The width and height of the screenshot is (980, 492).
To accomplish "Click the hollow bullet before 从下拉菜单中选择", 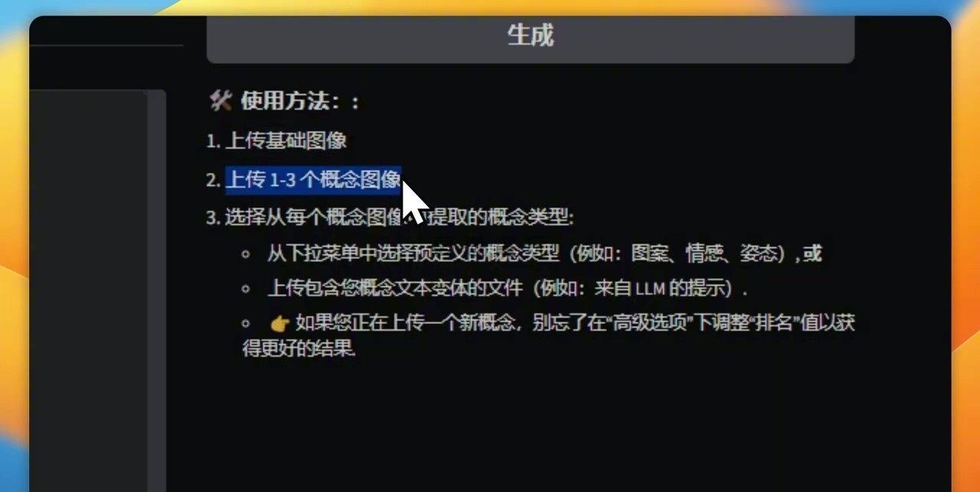I will coord(246,254).
